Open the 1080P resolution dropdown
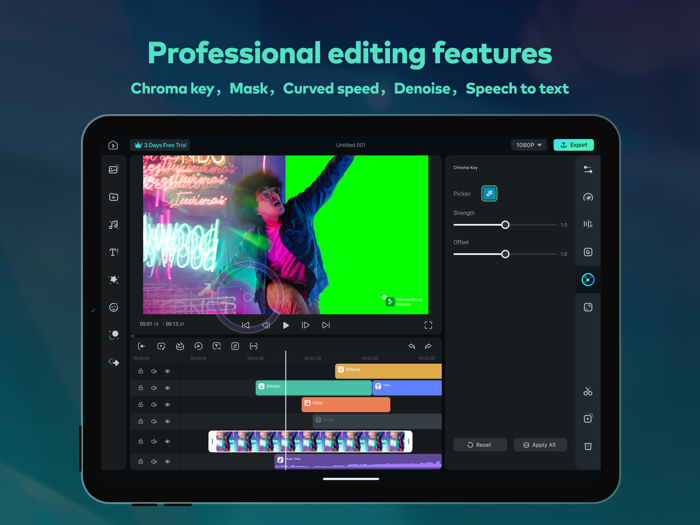This screenshot has height=525, width=700. pos(529,145)
